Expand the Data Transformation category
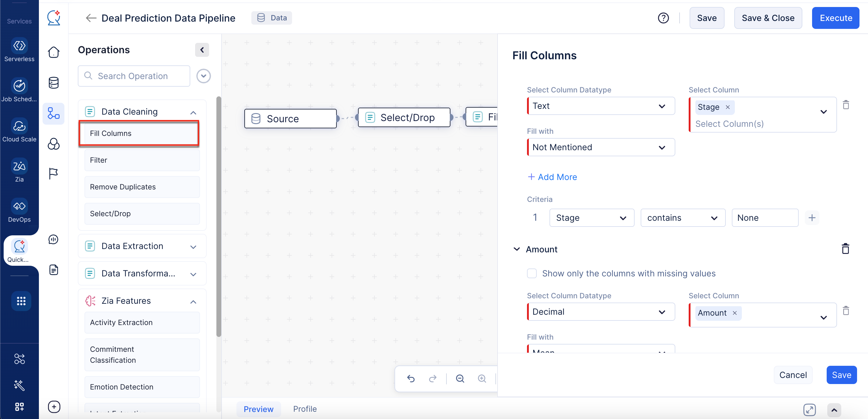 142,274
